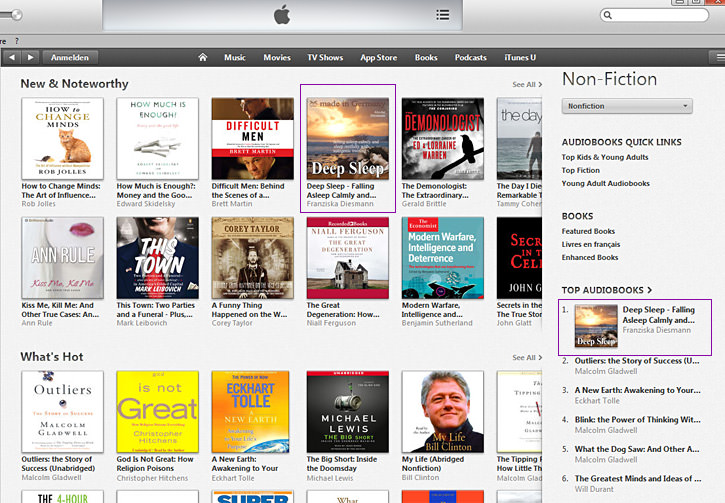The height and width of the screenshot is (503, 725).
Task: Open the iTunes U tab
Action: pos(520,57)
